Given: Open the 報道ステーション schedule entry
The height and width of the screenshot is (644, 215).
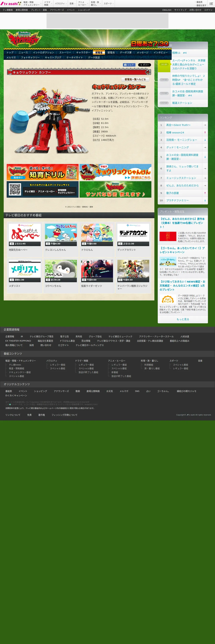Looking at the screenshot, I should click(182, 103).
